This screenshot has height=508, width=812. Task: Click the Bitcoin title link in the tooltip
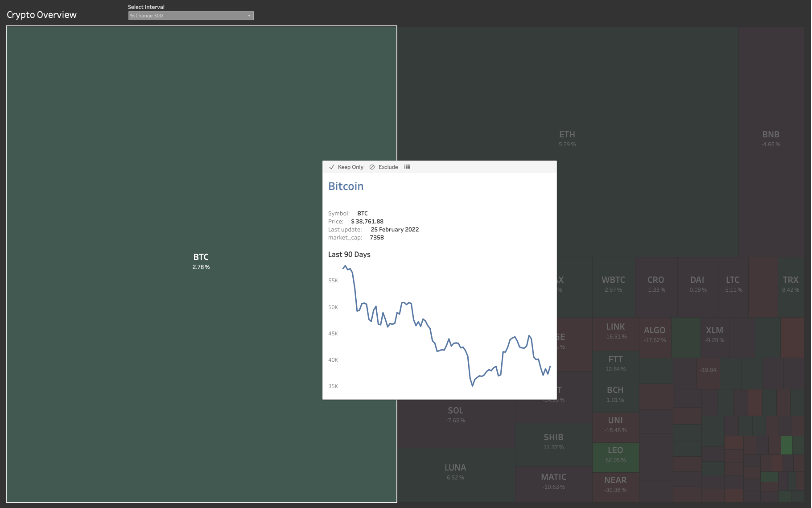click(x=346, y=186)
